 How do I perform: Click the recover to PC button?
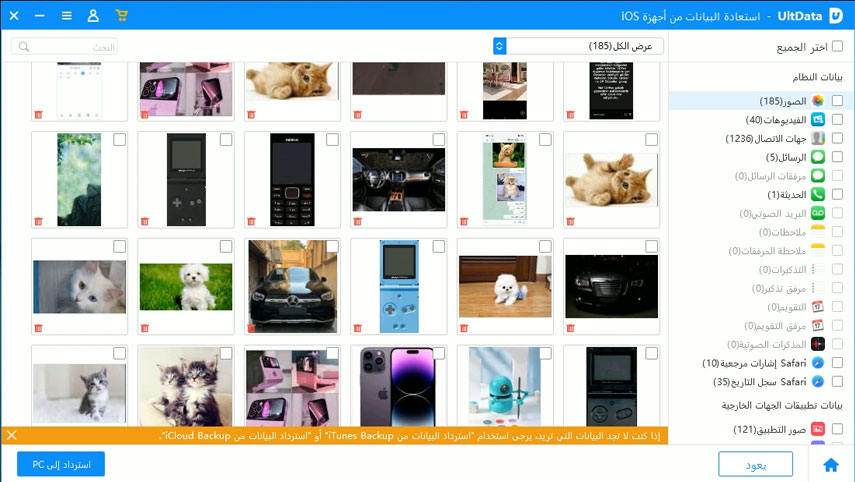[61, 464]
